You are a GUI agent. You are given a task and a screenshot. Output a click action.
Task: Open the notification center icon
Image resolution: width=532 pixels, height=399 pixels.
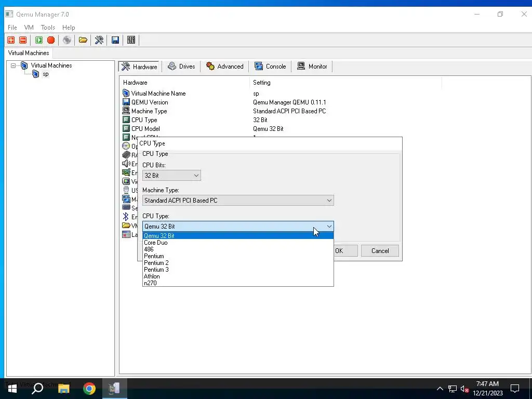pyautogui.click(x=515, y=389)
